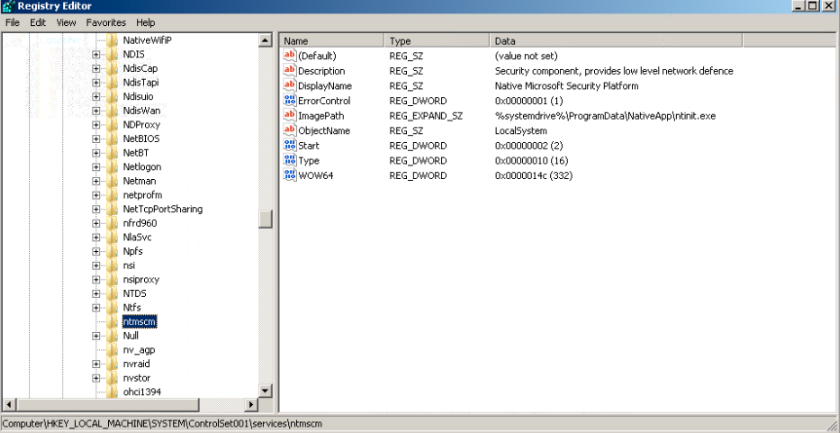Click the Start DWORD value icon
840x433 pixels.
pyautogui.click(x=290, y=146)
